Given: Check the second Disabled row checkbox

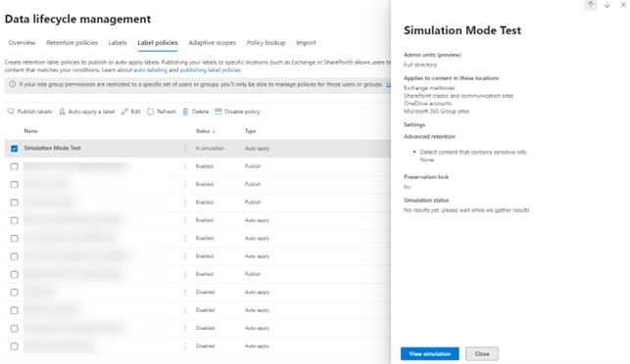Looking at the screenshot, I should pos(15,310).
